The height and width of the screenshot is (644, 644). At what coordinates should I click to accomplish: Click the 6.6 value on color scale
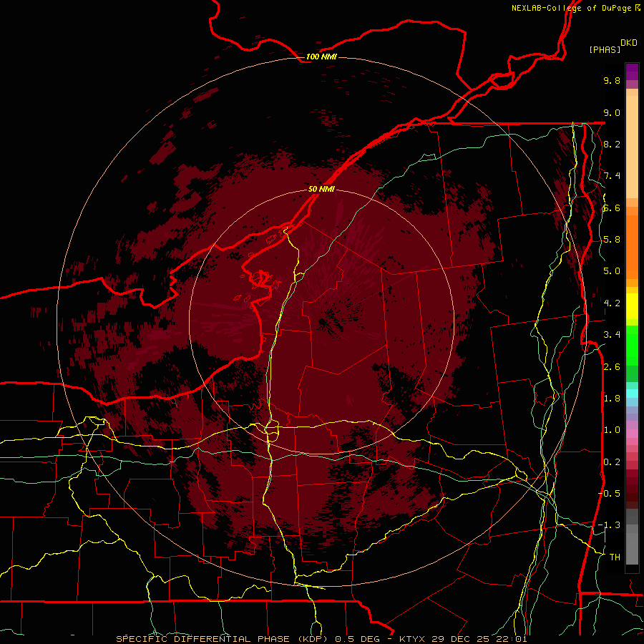[x=612, y=208]
